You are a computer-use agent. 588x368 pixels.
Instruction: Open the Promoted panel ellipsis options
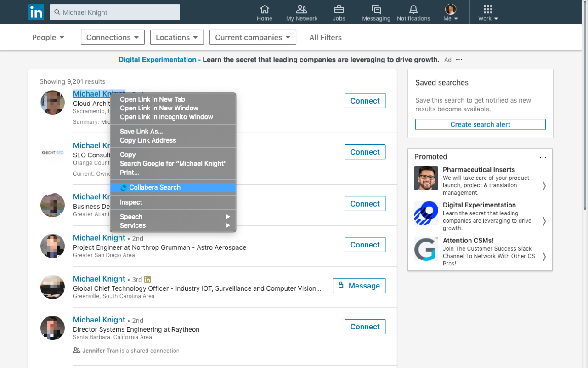(x=543, y=157)
